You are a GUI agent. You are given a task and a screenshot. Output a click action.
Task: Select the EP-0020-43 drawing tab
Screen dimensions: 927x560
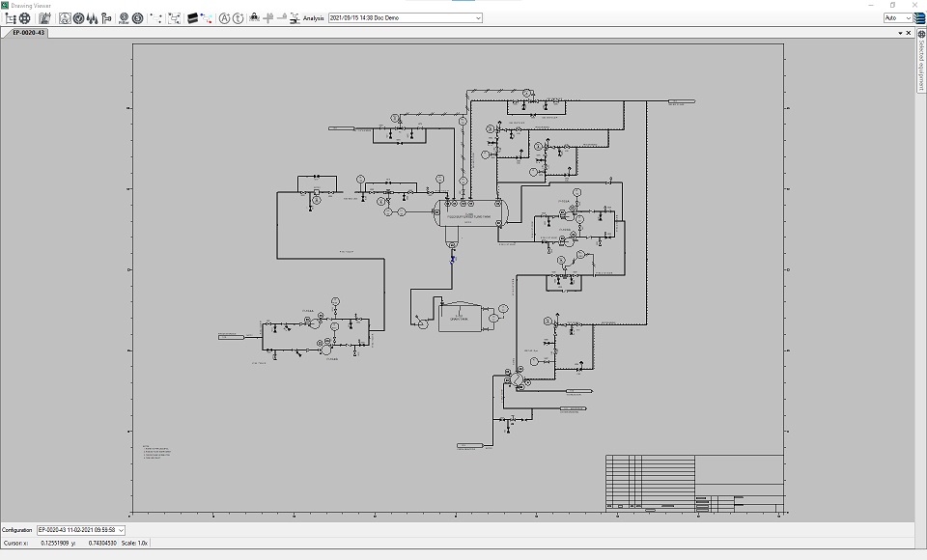tap(29, 33)
